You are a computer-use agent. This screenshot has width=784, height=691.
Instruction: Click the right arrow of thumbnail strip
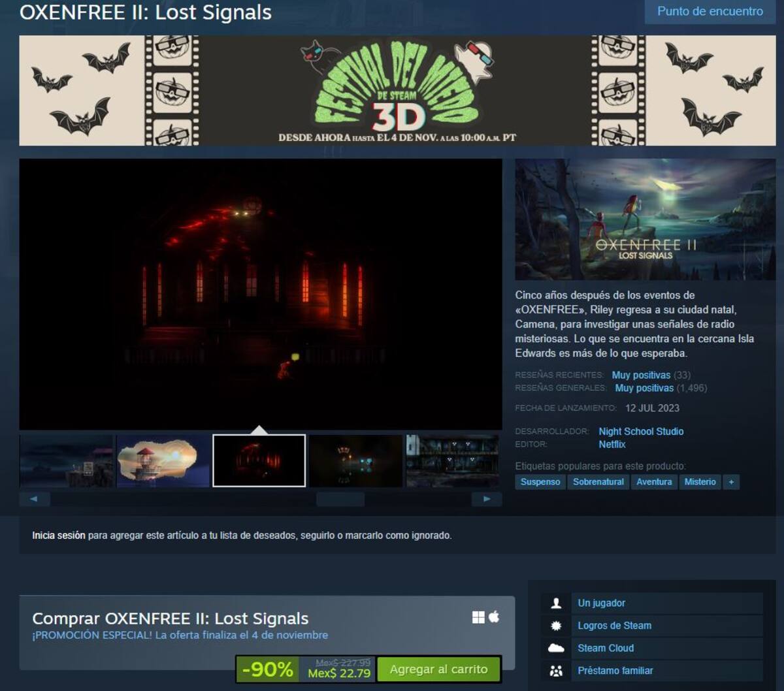487,499
